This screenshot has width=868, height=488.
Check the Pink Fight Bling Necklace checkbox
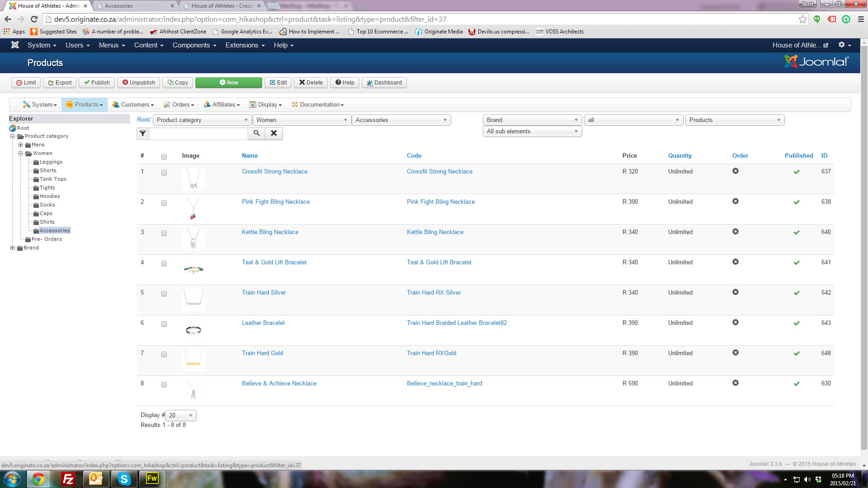(x=164, y=203)
